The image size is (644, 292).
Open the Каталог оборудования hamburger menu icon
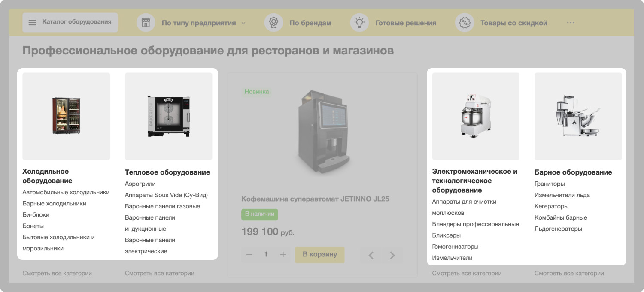[32, 22]
